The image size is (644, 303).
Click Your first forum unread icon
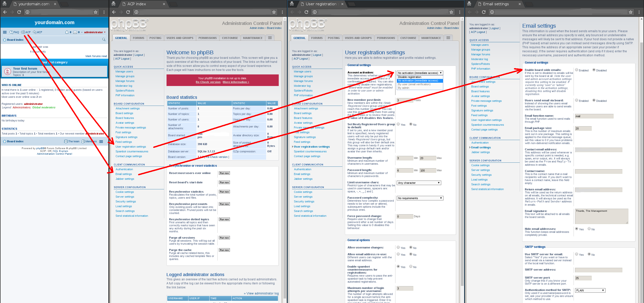point(8,71)
